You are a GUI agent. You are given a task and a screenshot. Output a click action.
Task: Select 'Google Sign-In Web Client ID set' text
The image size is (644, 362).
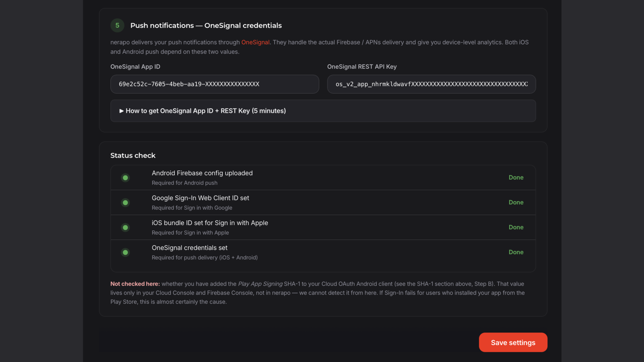coord(200,198)
